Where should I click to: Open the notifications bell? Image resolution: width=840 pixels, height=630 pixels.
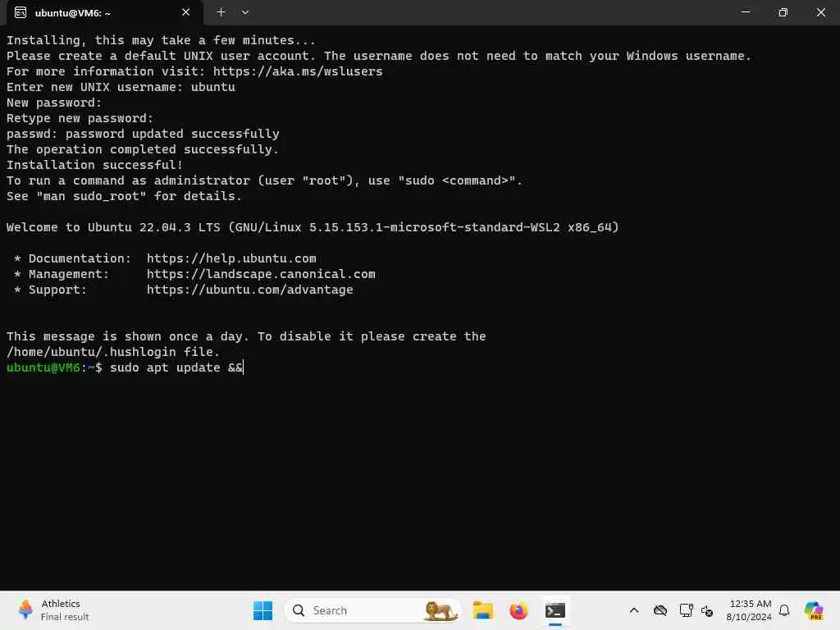[784, 610]
